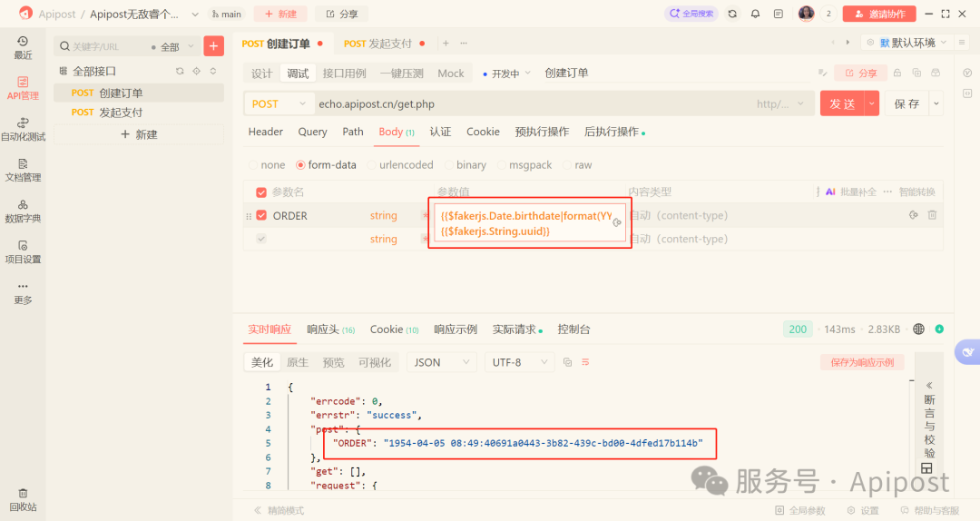Image resolution: width=980 pixels, height=521 pixels.
Task: Open the POST method dropdown
Action: (278, 103)
